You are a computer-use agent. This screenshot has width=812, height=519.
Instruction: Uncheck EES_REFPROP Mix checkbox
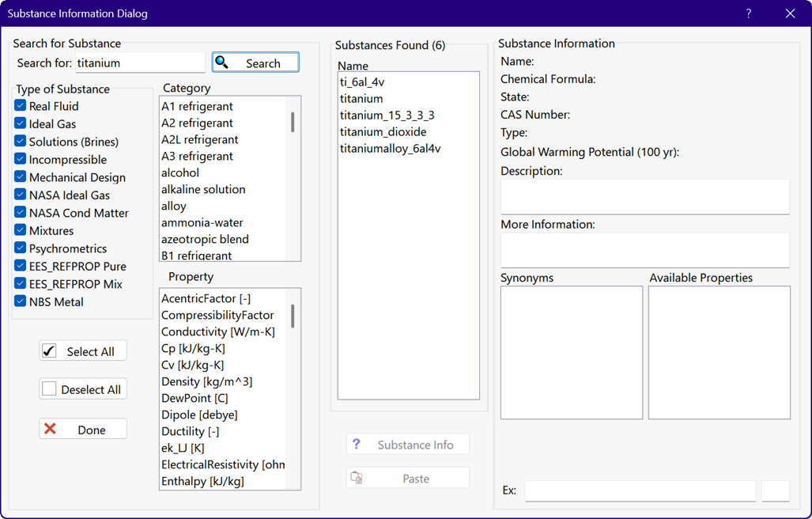(x=21, y=284)
